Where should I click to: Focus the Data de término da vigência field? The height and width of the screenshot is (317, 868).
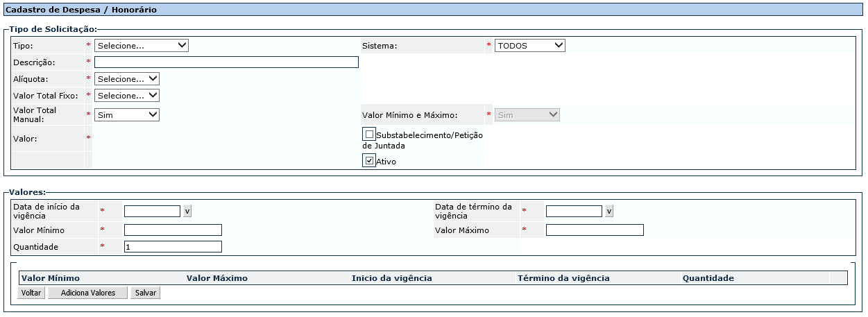574,211
